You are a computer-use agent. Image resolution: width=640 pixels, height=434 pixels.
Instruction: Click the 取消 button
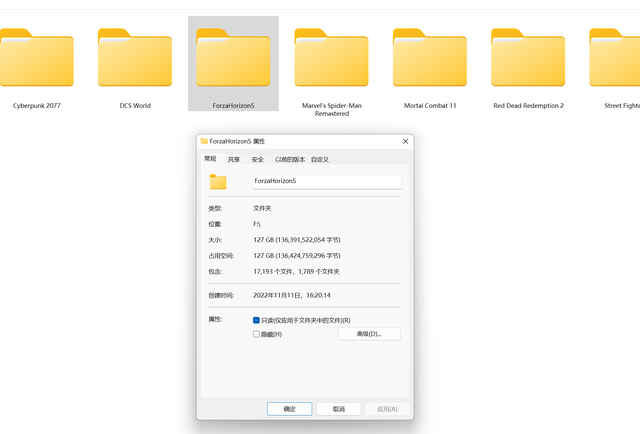(339, 409)
